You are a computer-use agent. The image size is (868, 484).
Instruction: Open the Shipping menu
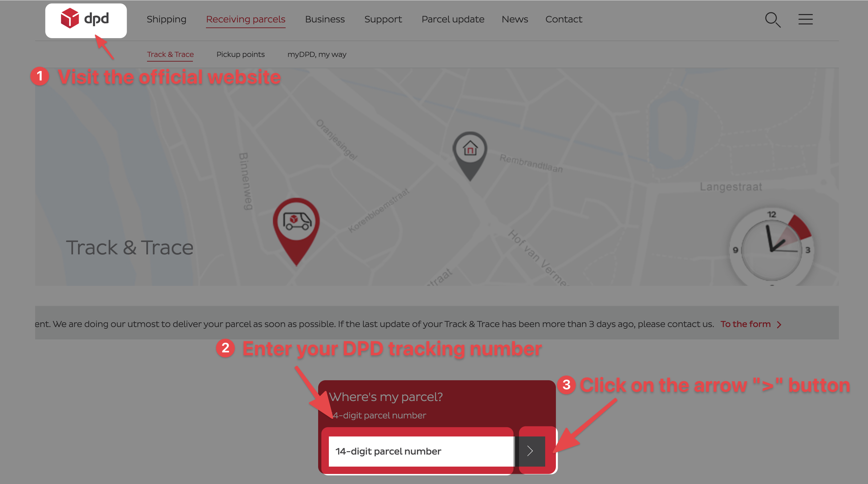(166, 19)
